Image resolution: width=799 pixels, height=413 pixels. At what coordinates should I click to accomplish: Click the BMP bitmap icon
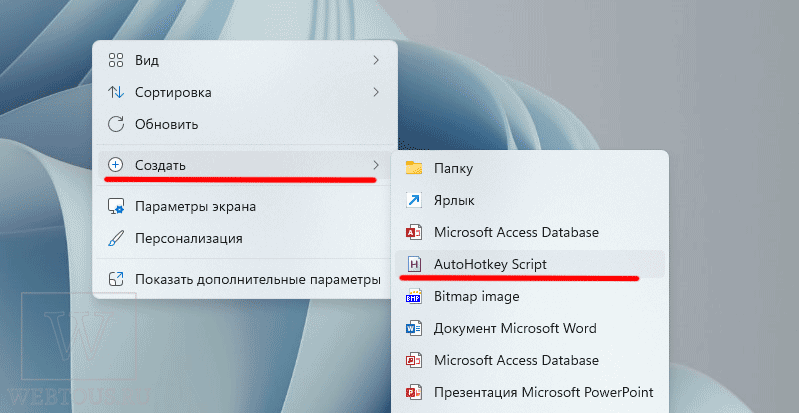tap(414, 296)
